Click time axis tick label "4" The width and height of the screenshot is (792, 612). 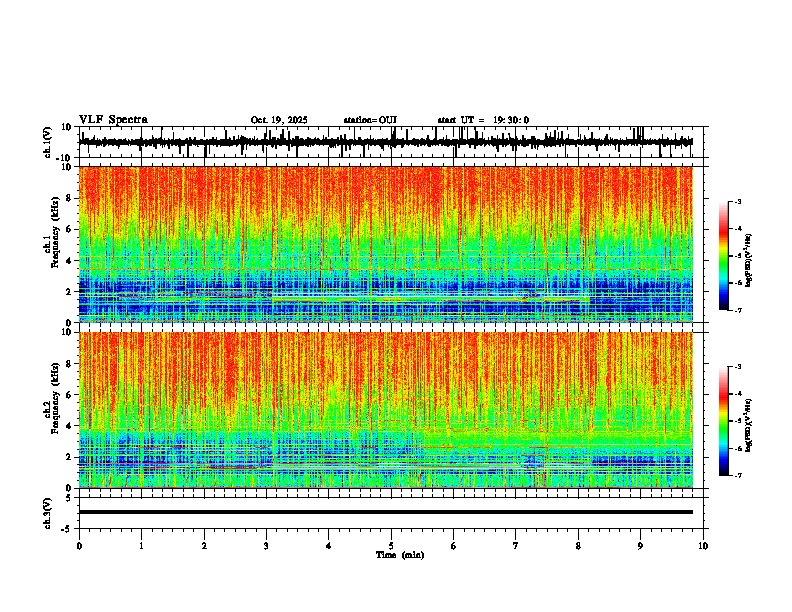pyautogui.click(x=328, y=546)
